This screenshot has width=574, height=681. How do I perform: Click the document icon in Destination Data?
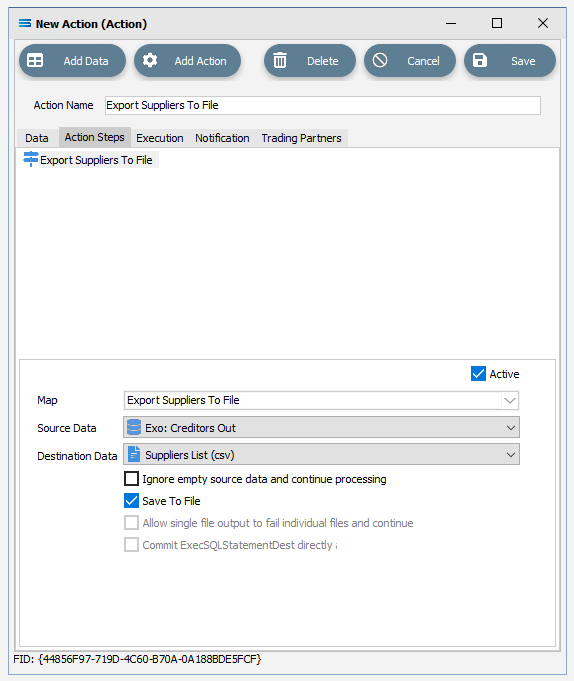(134, 454)
